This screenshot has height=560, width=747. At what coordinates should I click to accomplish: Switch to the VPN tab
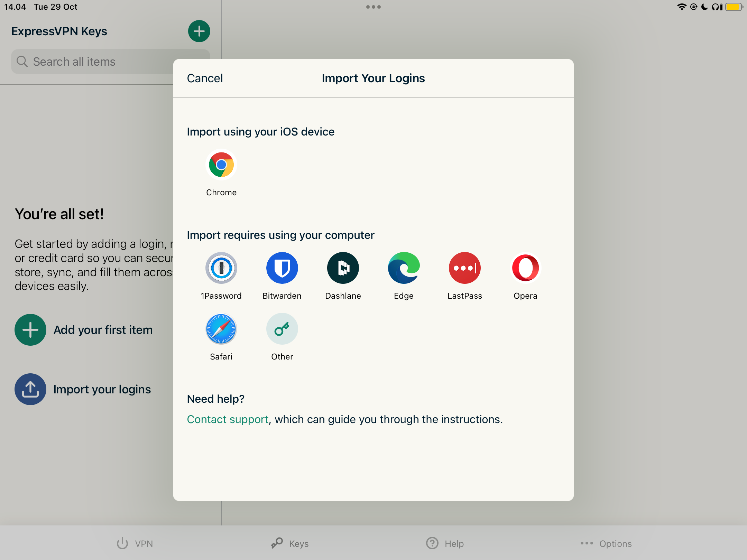coord(135,543)
